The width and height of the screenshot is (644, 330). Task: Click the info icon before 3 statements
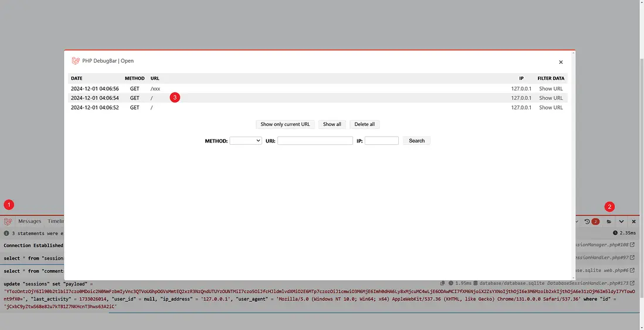[6, 233]
